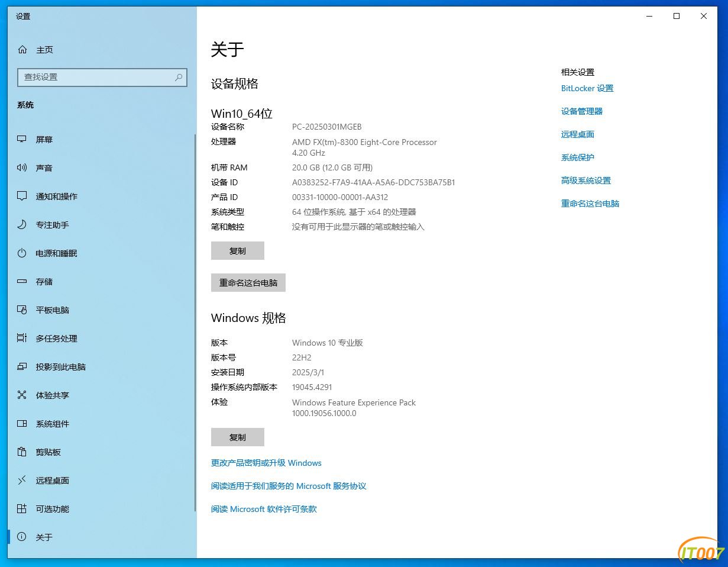728x567 pixels.
Task: Open BitLocker 设置 link
Action: (587, 88)
